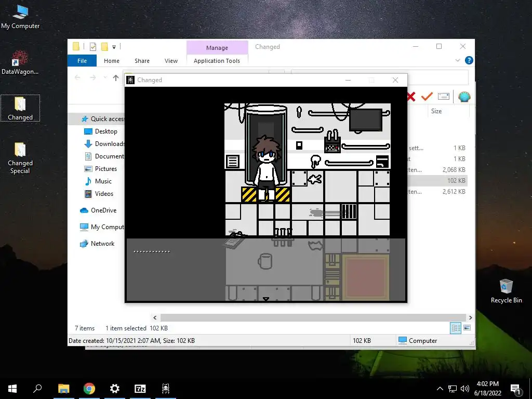The height and width of the screenshot is (399, 532).
Task: Click the Explorer help question-mark icon
Action: (469, 60)
